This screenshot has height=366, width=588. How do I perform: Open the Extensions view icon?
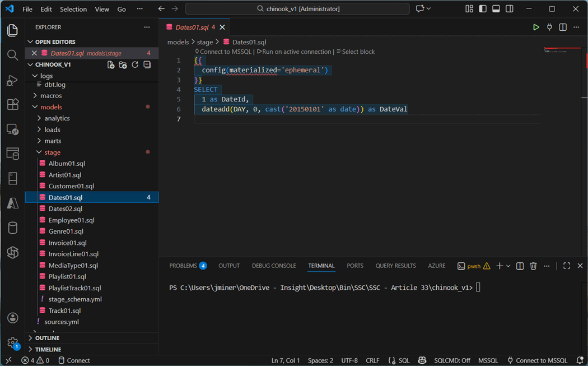pyautogui.click(x=12, y=104)
